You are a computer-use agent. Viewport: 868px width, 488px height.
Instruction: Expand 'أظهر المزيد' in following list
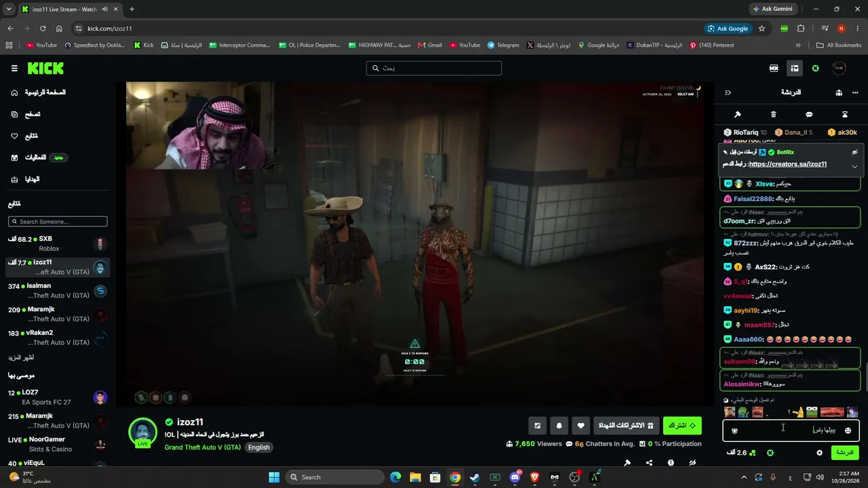point(21,357)
